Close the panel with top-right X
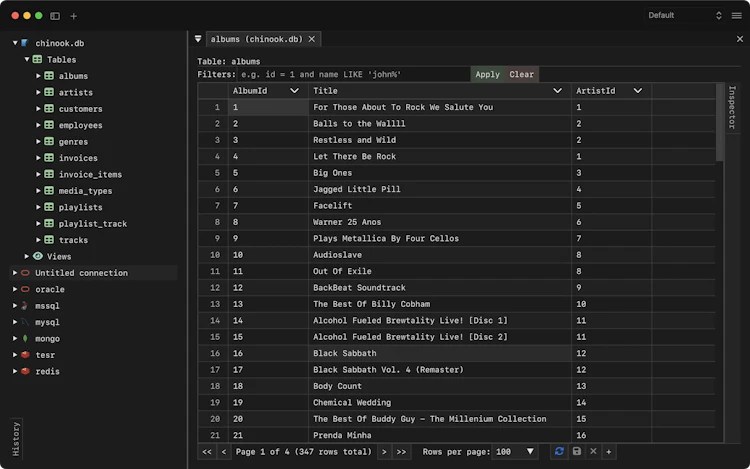Image resolution: width=750 pixels, height=469 pixels. click(739, 39)
